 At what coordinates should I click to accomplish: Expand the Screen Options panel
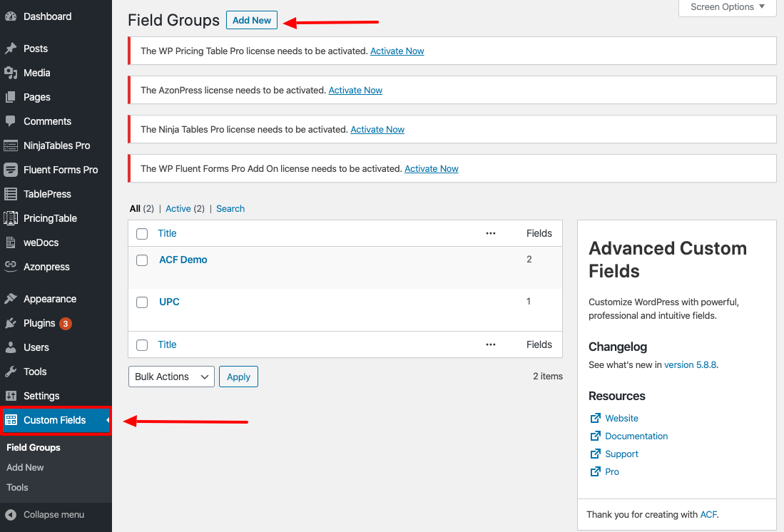pyautogui.click(x=727, y=7)
